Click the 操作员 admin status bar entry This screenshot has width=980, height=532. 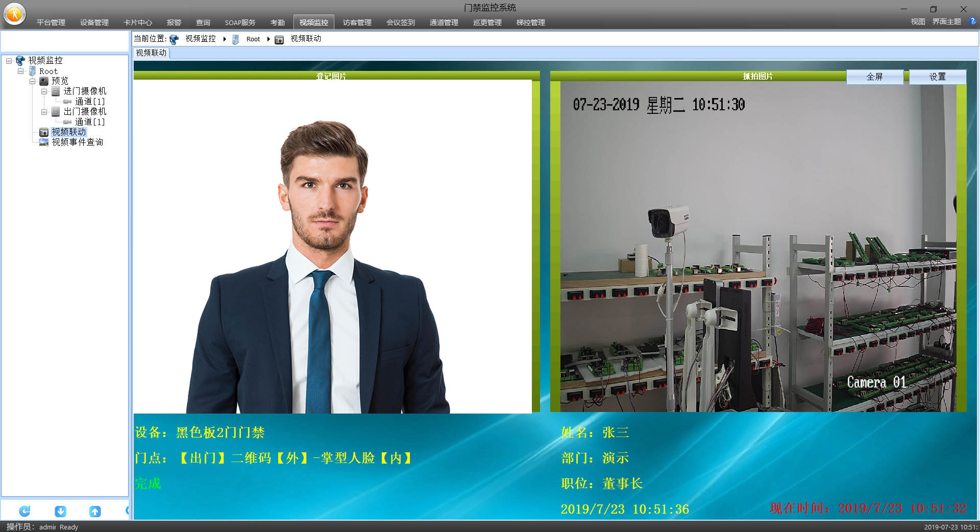pyautogui.click(x=31, y=527)
